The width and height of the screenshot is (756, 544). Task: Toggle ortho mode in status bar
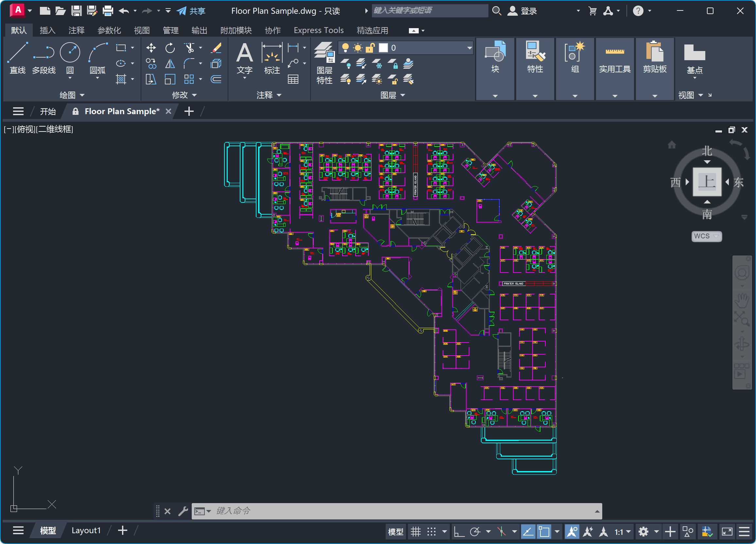(x=459, y=531)
